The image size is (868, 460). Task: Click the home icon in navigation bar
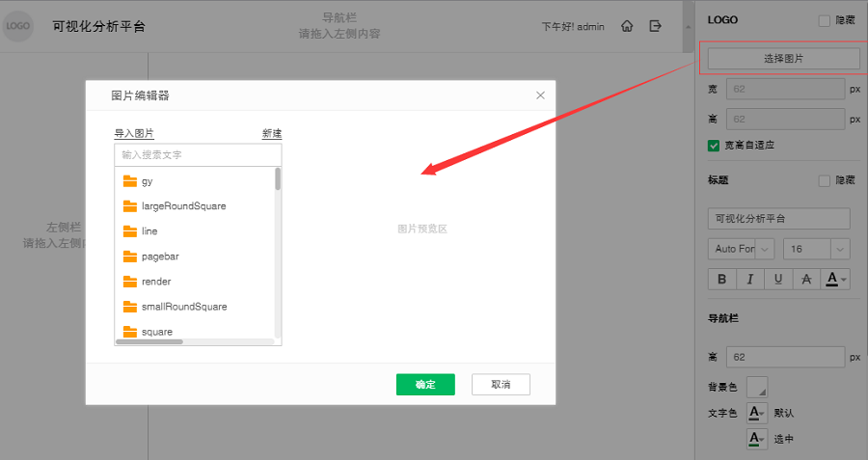[x=627, y=26]
